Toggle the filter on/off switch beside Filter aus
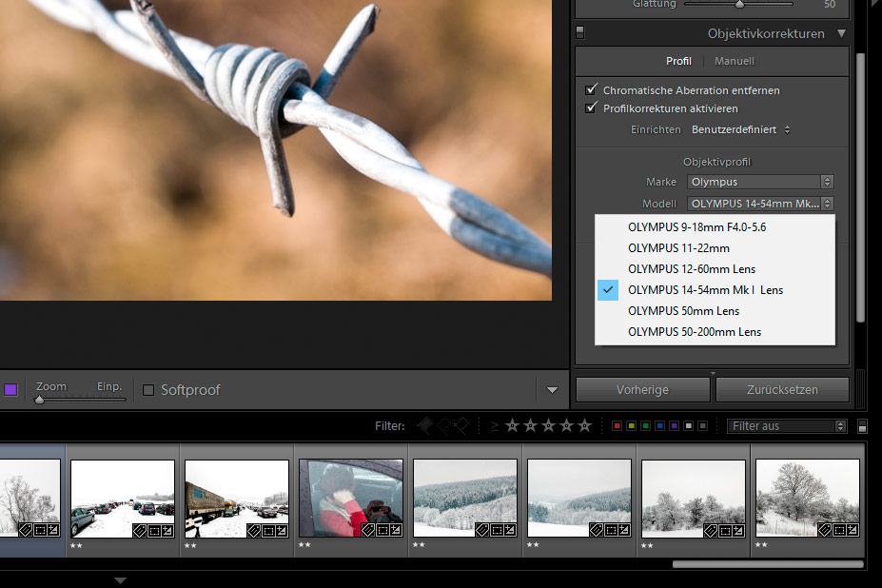Viewport: 882px width, 588px height. [862, 426]
